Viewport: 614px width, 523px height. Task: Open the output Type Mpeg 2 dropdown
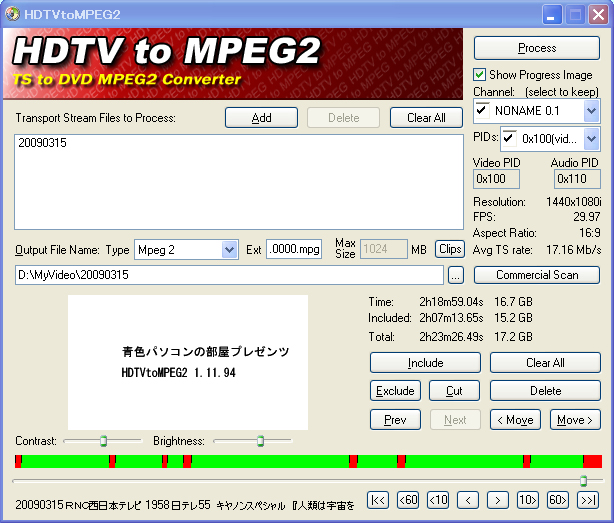coord(228,249)
